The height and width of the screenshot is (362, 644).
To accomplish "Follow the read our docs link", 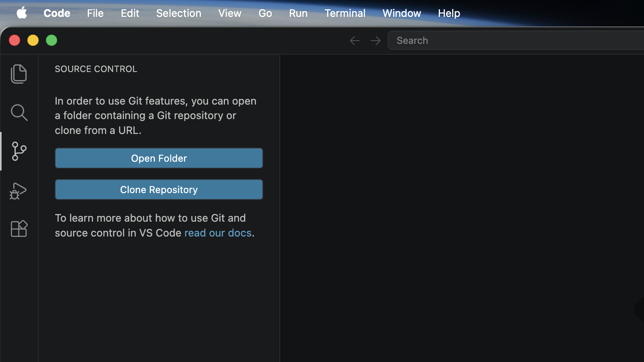I will tap(218, 232).
